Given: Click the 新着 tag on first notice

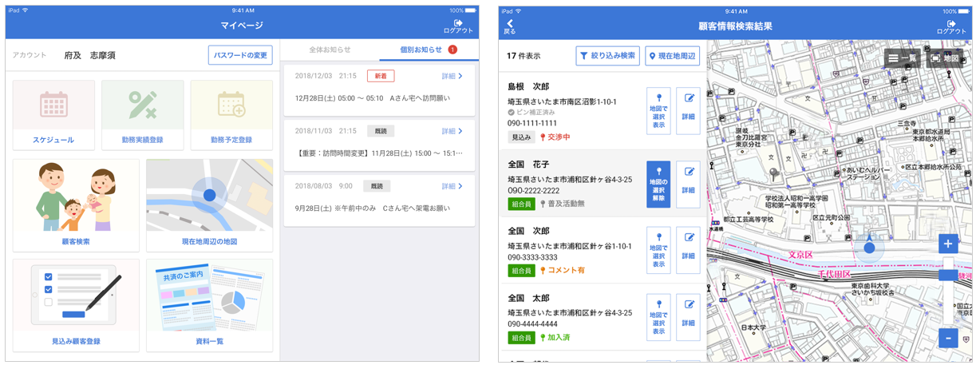Looking at the screenshot, I should pos(381,77).
